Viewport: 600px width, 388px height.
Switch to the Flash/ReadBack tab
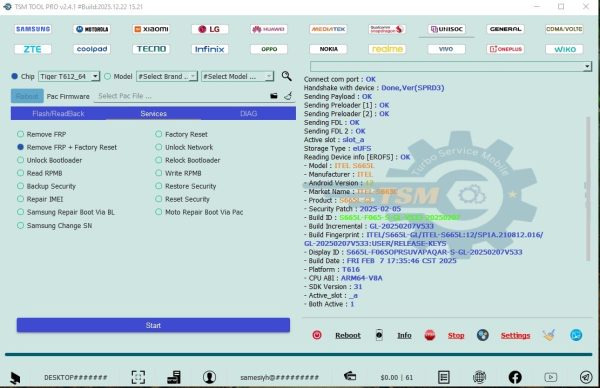coord(58,113)
